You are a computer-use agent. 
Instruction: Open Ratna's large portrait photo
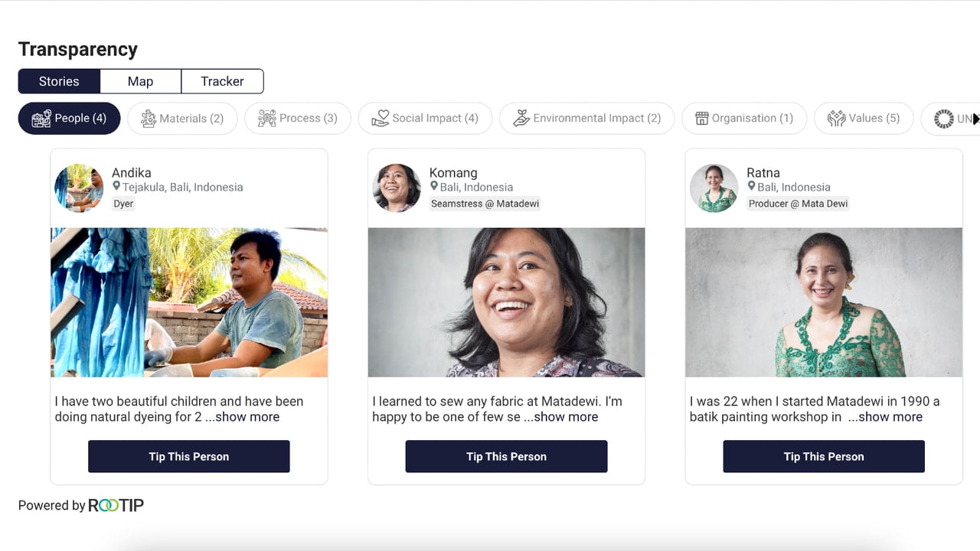tap(824, 302)
